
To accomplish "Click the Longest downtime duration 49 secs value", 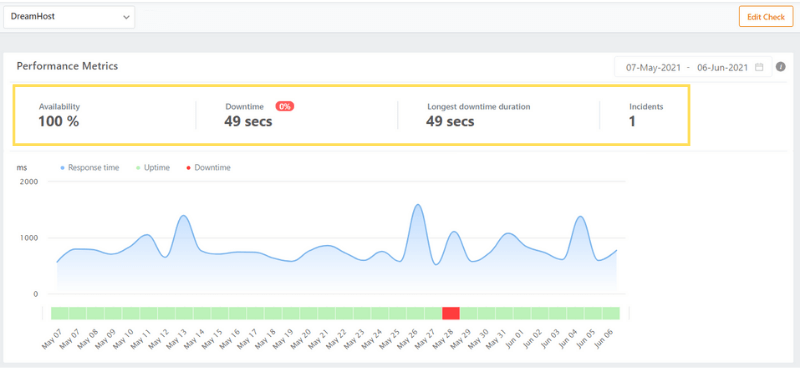I will click(x=450, y=121).
